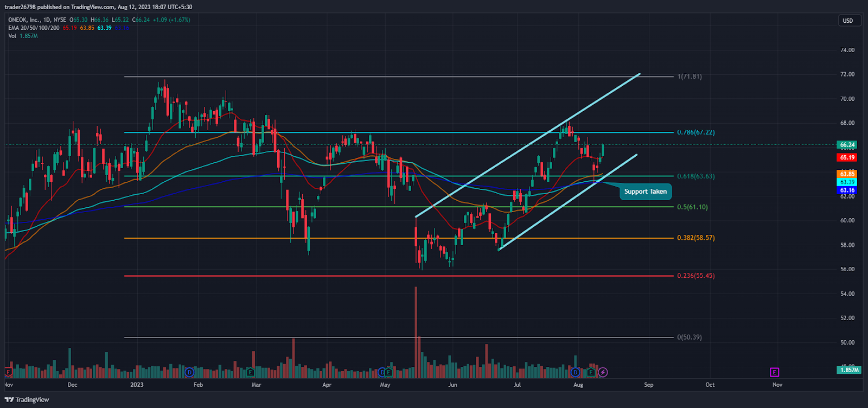Click the Support Taken callout label

[646, 192]
